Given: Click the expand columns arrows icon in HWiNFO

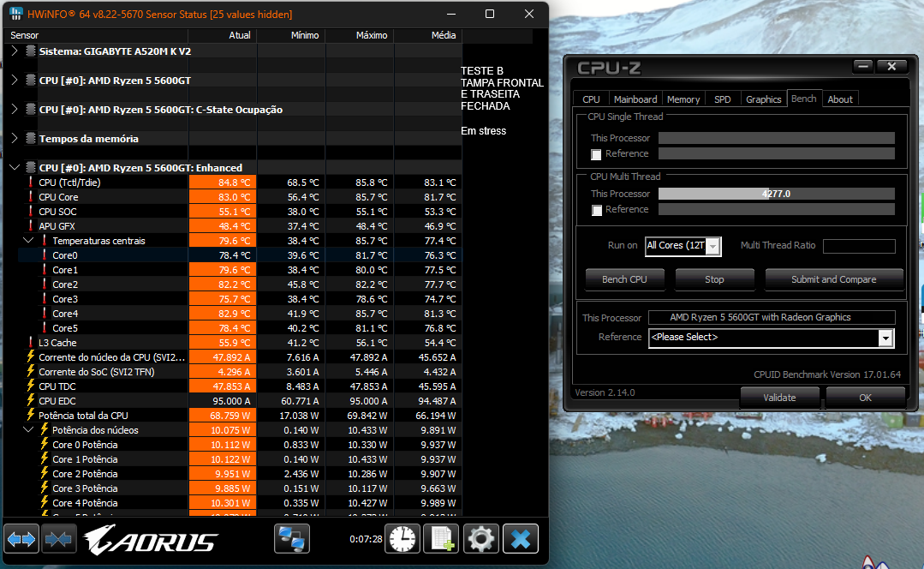Looking at the screenshot, I should (21, 539).
